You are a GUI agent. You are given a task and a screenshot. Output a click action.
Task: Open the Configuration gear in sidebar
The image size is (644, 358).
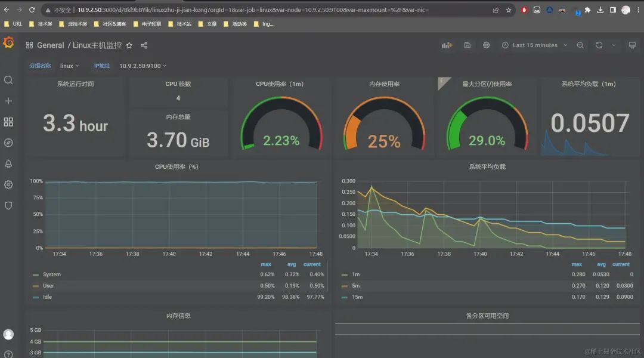8,184
